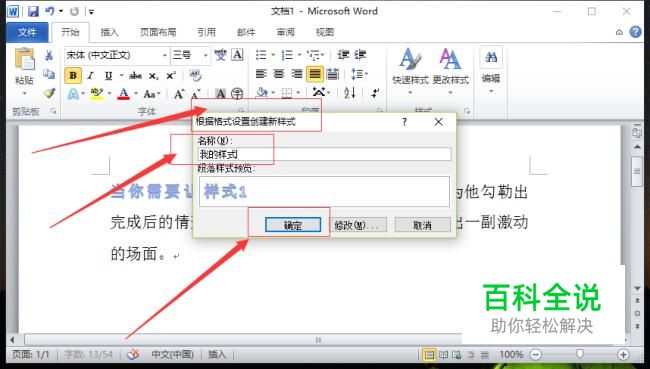Toggle justified alignment
Viewport: 650px width, 369px height.
coord(315,74)
